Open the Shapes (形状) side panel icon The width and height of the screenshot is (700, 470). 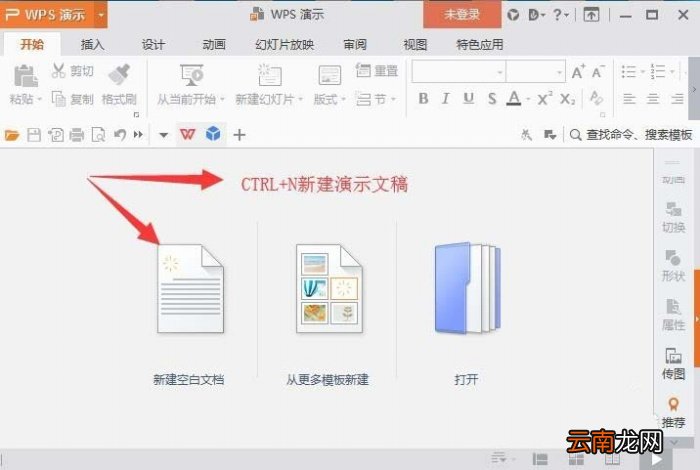coord(673,266)
